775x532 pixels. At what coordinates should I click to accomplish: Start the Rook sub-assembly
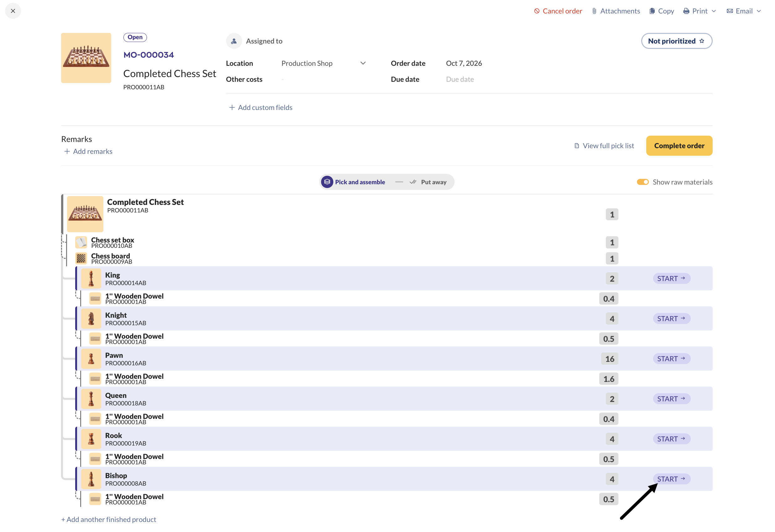pos(671,439)
